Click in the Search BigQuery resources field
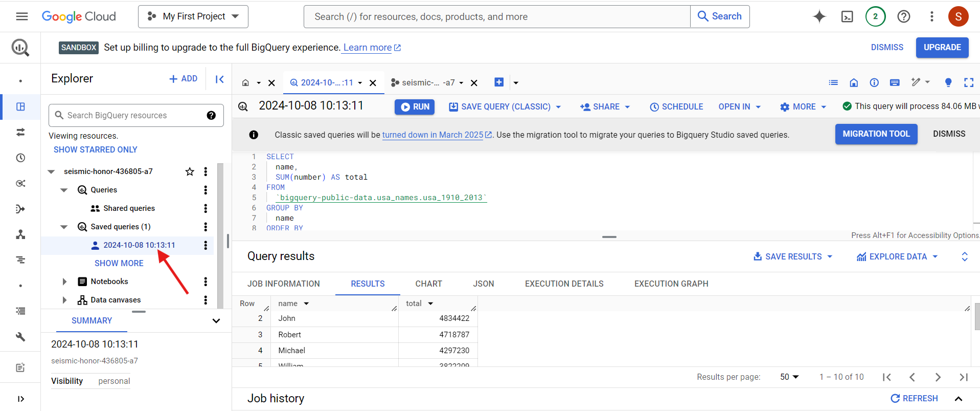The image size is (980, 411). [136, 115]
